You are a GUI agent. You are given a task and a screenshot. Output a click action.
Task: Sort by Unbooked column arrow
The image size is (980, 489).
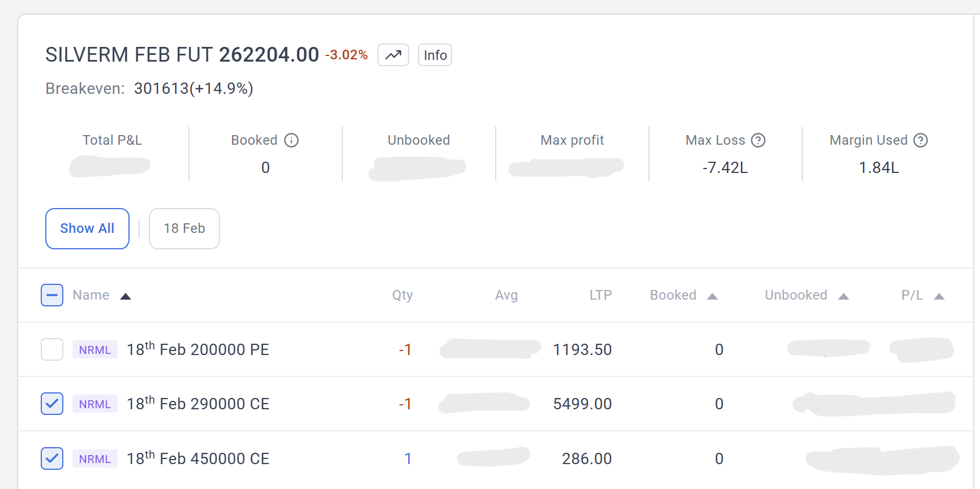click(844, 296)
